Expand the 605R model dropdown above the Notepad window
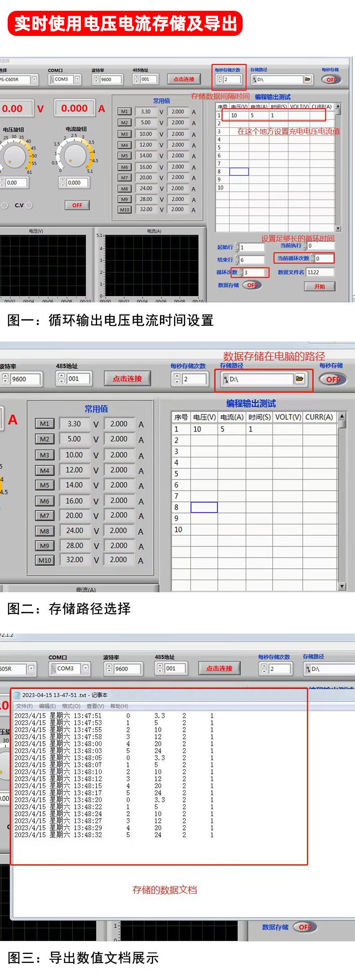 31,668
